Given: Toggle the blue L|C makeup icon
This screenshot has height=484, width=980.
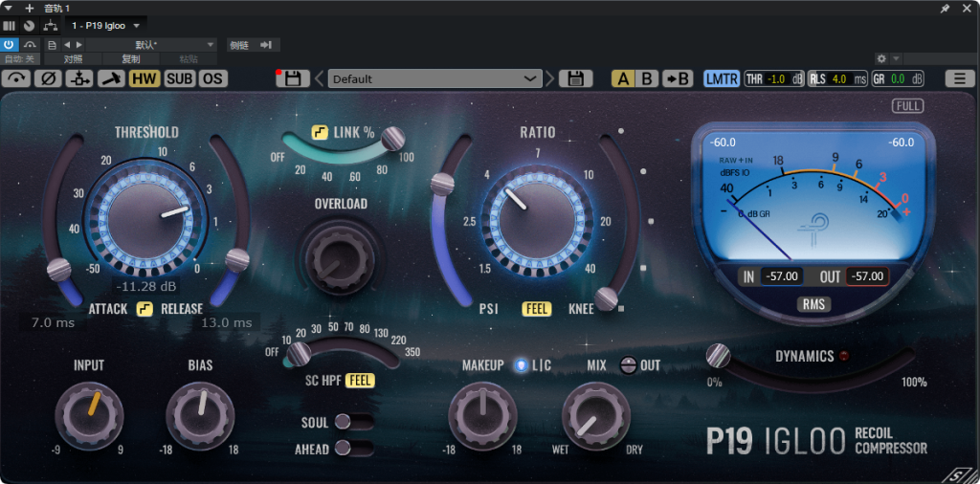Looking at the screenshot, I should 522,365.
